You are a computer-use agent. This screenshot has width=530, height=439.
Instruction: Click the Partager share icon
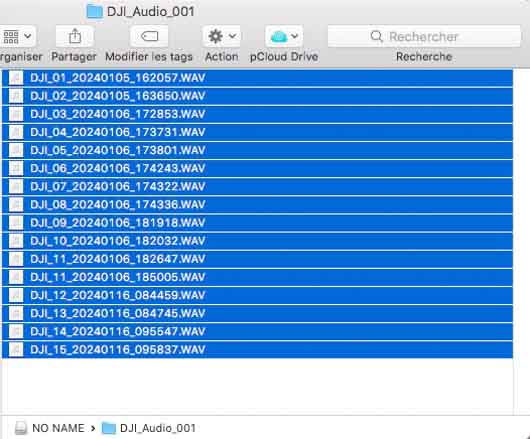pyautogui.click(x=75, y=36)
